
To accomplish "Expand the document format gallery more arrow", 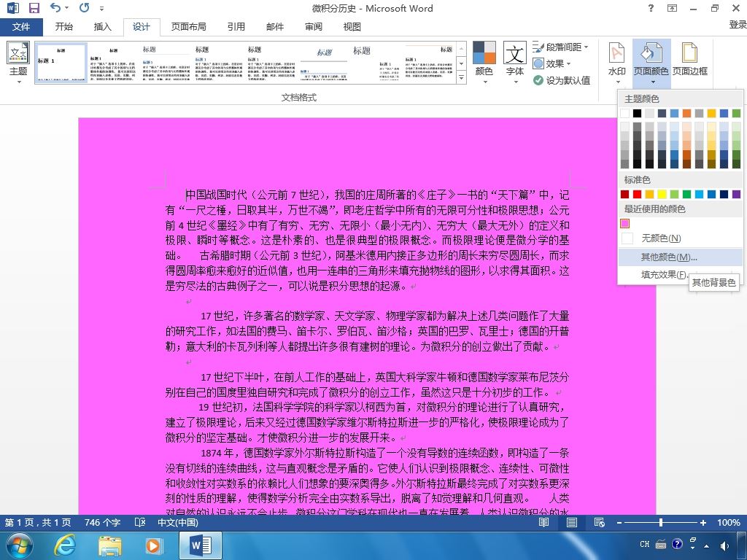I will click(461, 77).
